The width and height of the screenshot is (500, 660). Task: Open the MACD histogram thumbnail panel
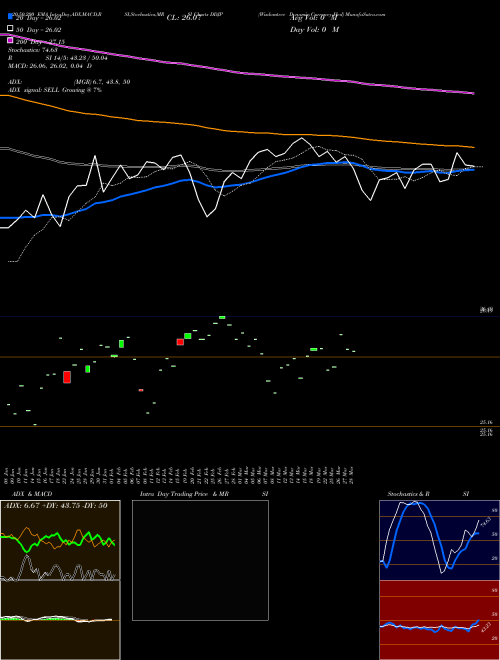tap(60, 620)
